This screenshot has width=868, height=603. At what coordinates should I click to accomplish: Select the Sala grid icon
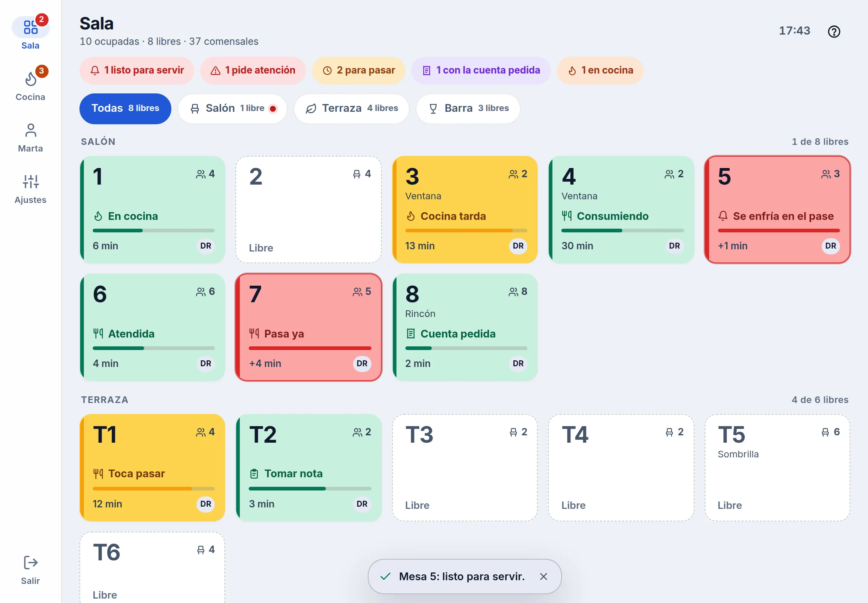(x=30, y=27)
